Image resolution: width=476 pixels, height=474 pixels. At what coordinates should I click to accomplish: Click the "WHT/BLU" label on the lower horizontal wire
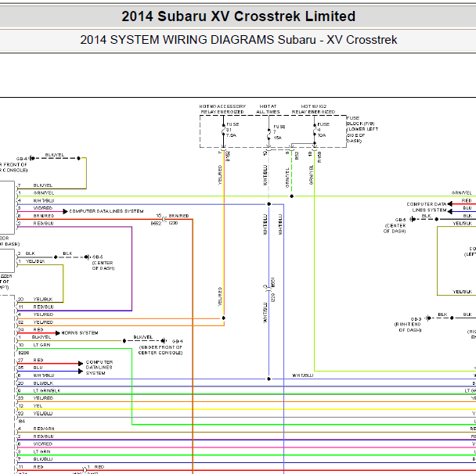point(302,375)
